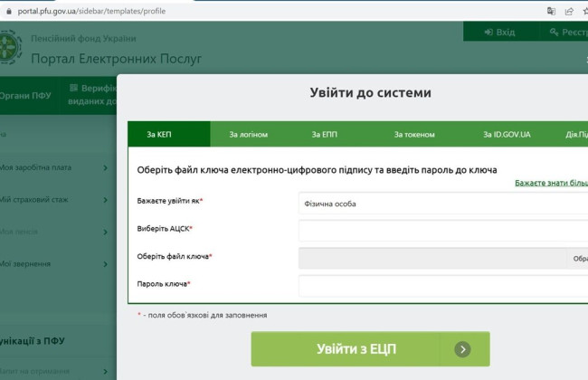Expand the Запит на отримання item
Screen dimensions: 588x380
coord(54,371)
